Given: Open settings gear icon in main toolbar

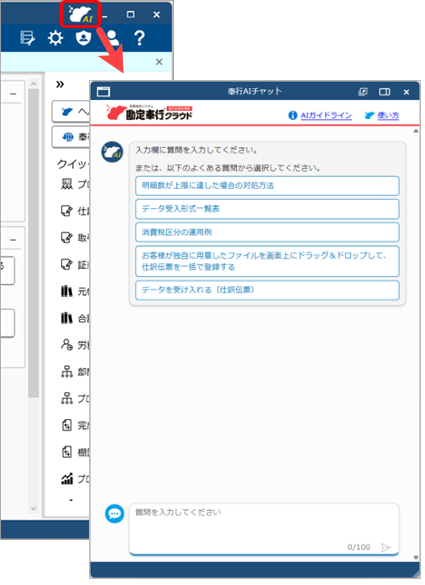Looking at the screenshot, I should (56, 38).
